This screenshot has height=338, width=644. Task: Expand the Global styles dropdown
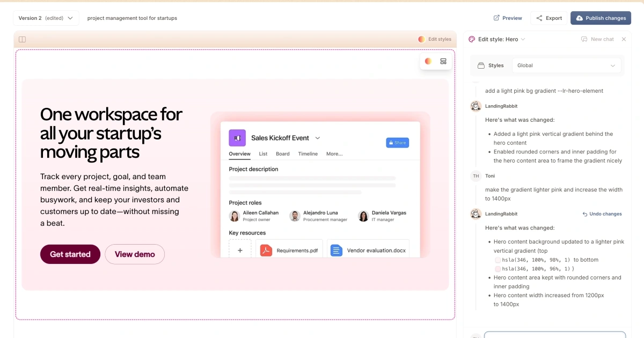[x=566, y=65]
